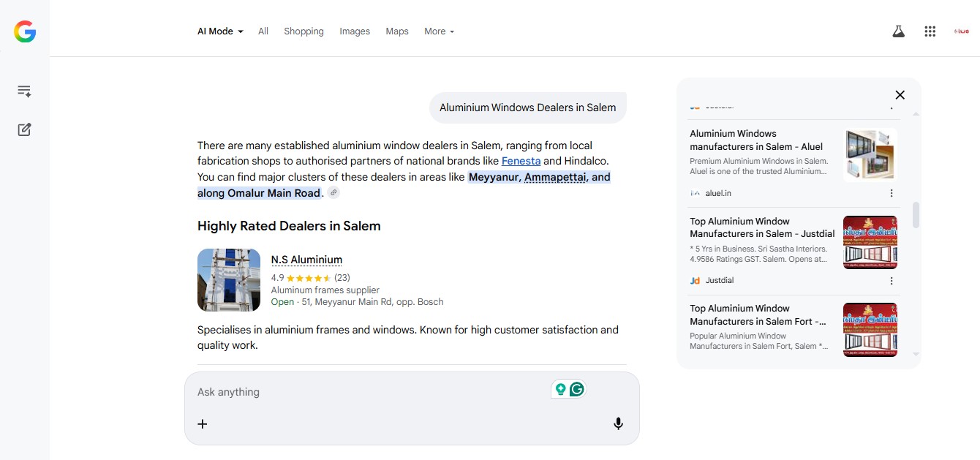980x460 pixels.
Task: Click the side panel scroll down arrow
Action: coord(916,354)
